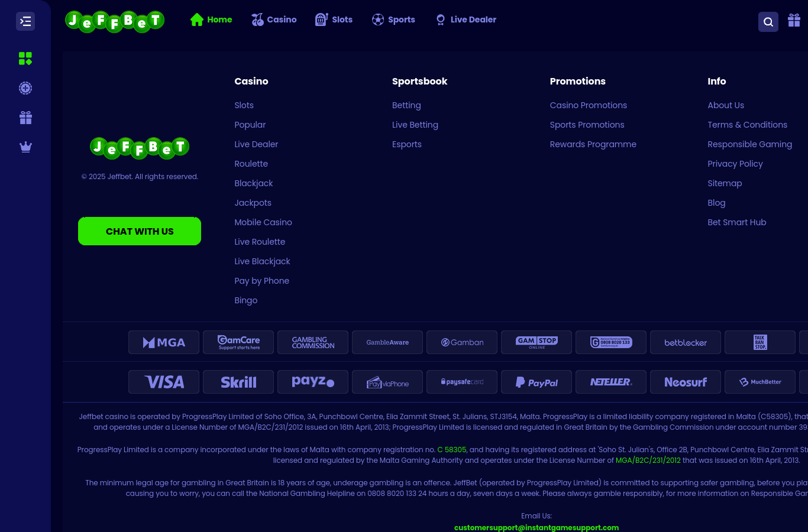Open the gift icon in top-right header
Screen dimensions: 808x532
point(794,21)
